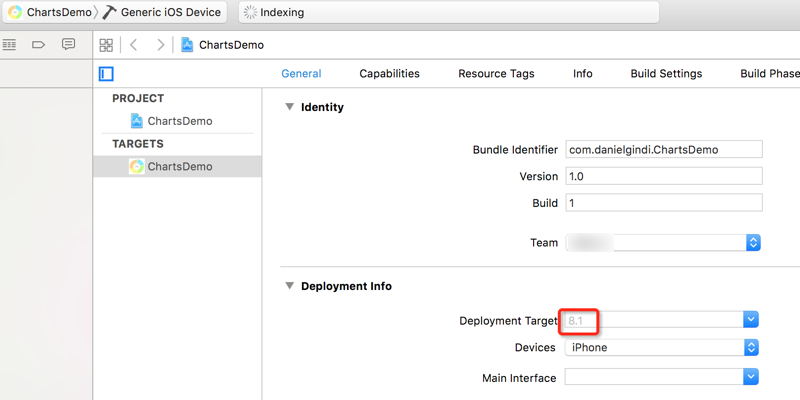
Task: Open the Deployment Target dropdown arrow
Action: [751, 320]
